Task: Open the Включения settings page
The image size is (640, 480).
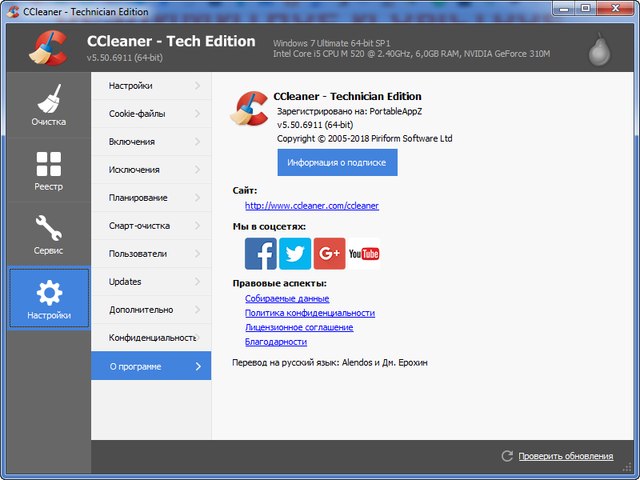Action: pos(150,142)
